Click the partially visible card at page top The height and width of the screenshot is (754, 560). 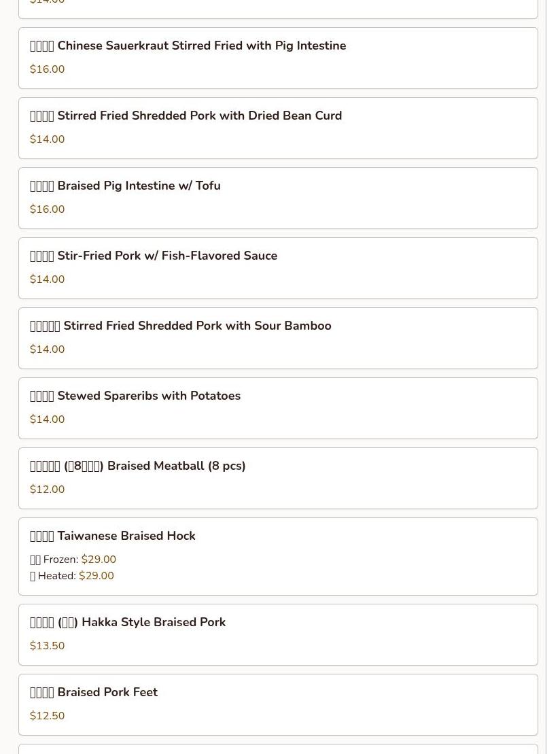tap(278, 9)
